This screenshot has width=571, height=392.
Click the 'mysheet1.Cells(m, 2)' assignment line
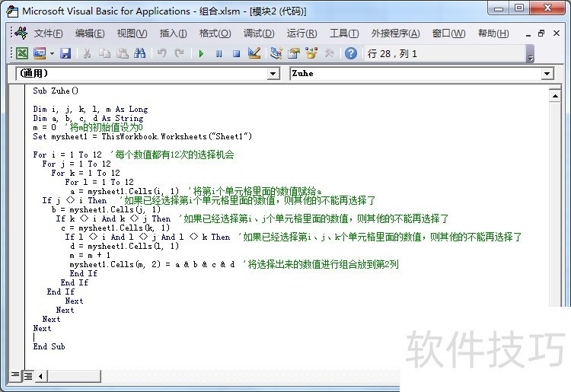[152, 264]
